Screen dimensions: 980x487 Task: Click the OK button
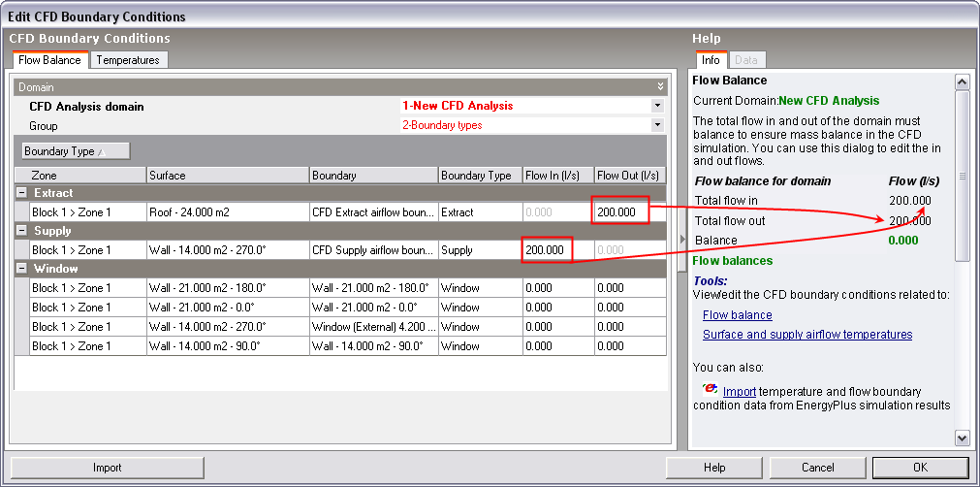point(920,468)
